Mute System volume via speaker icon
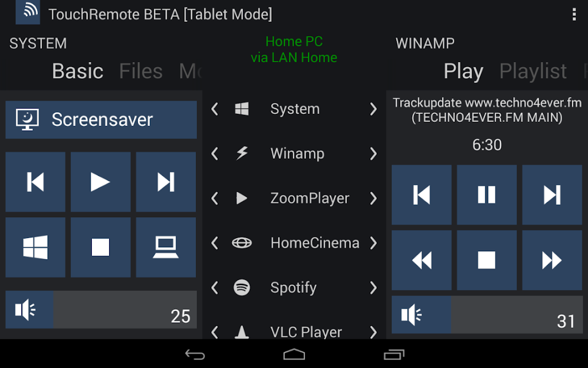 click(x=29, y=309)
